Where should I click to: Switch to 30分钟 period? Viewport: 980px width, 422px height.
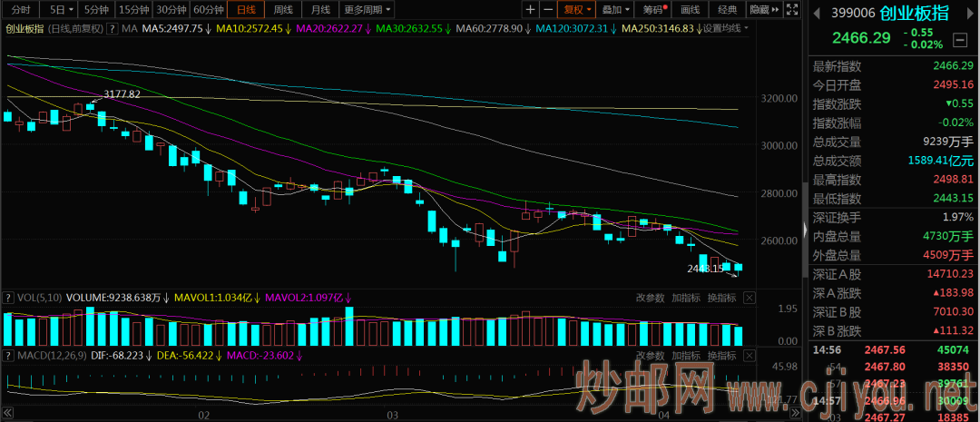tap(171, 9)
